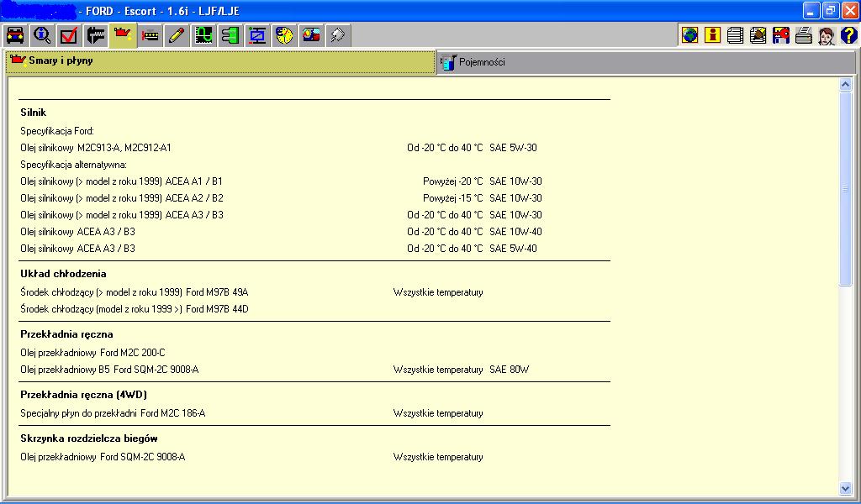Select the caliper measurement icon
The image size is (861, 504).
(96, 35)
